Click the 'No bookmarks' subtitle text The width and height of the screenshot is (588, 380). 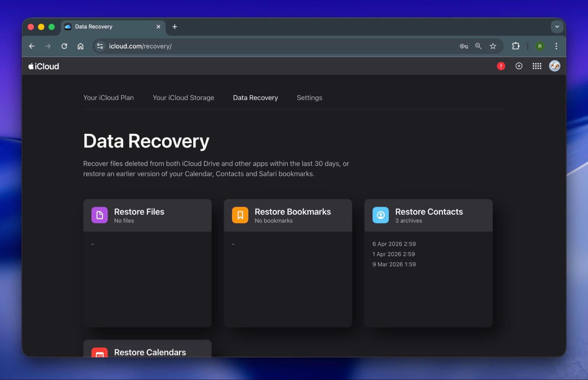tap(274, 221)
